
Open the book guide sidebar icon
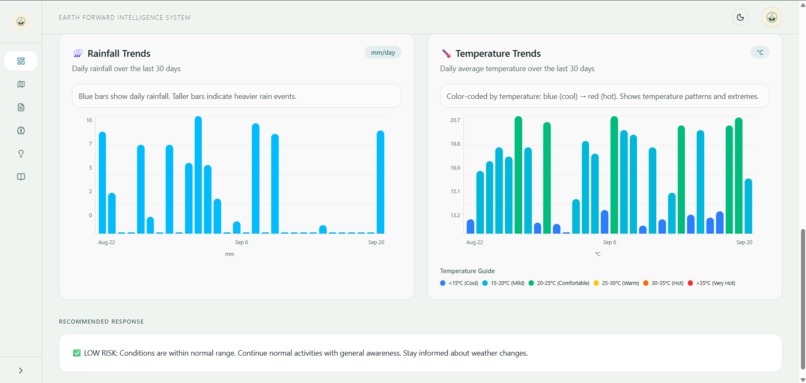pos(21,177)
